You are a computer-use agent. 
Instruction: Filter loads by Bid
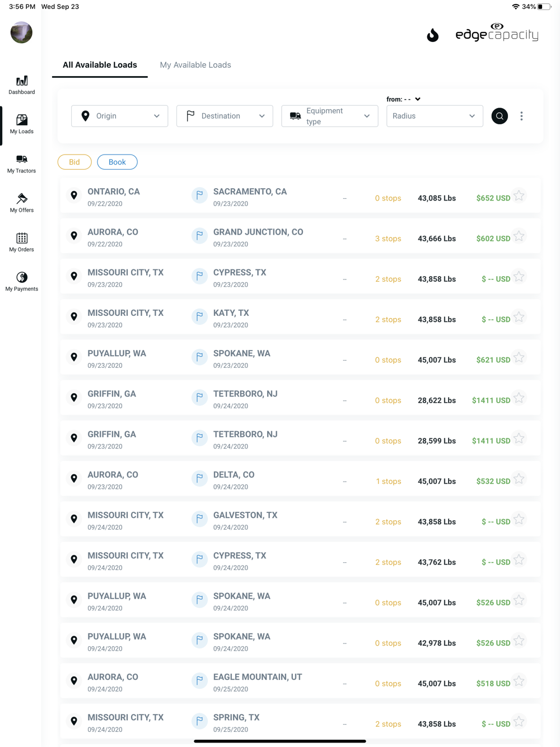(74, 162)
